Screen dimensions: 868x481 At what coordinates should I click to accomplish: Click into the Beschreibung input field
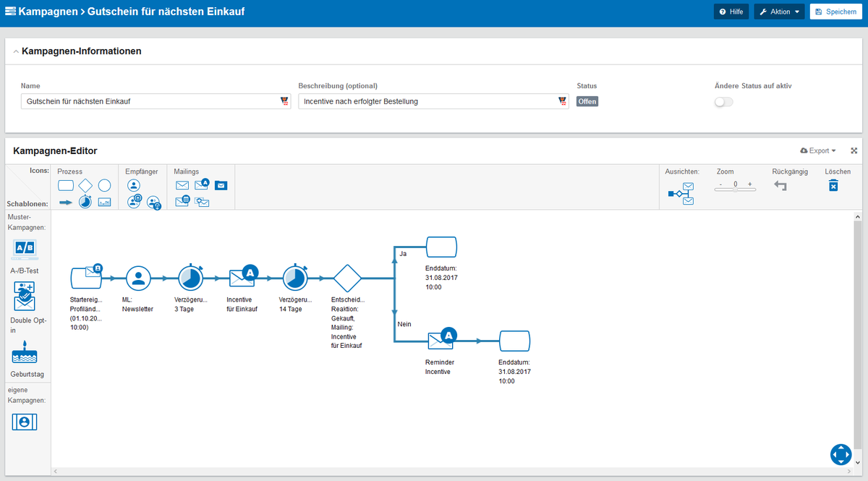[433, 101]
